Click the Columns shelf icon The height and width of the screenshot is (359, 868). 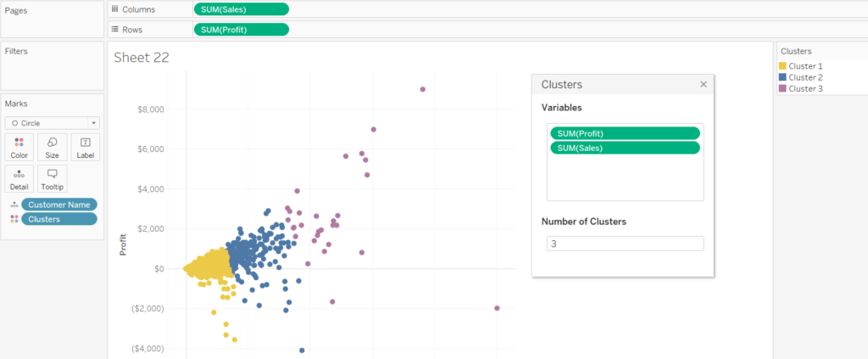pos(115,8)
